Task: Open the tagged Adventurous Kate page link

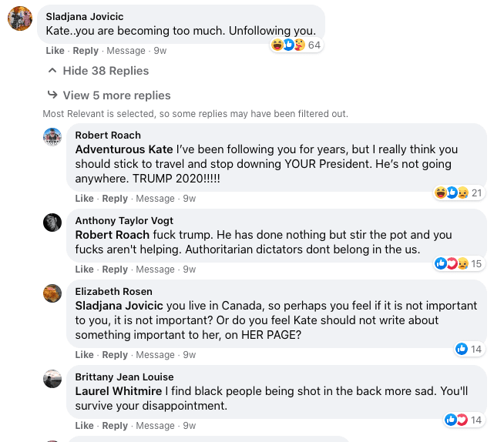Action: pos(124,149)
